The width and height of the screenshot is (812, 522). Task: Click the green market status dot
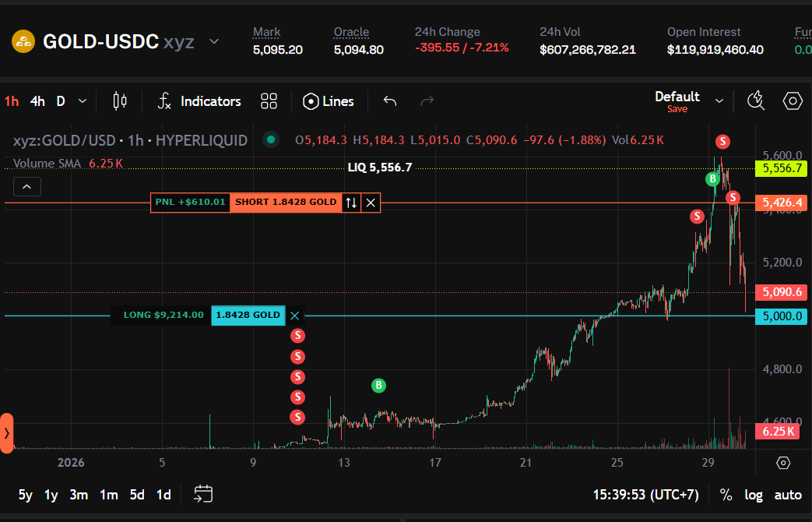coord(270,139)
